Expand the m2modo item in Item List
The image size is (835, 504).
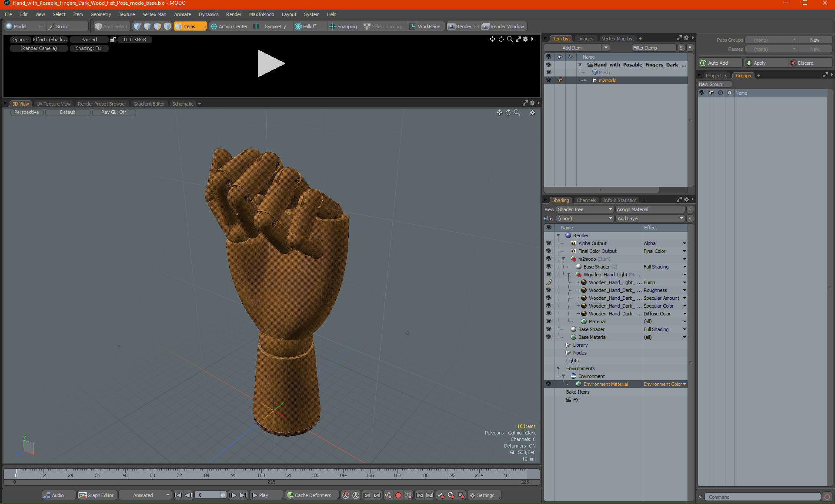585,80
